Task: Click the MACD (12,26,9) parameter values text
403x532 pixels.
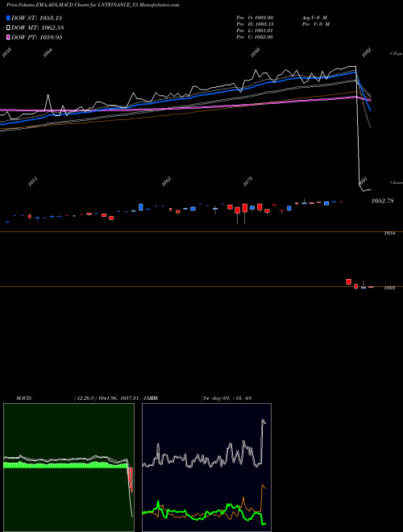Action: 116,398
